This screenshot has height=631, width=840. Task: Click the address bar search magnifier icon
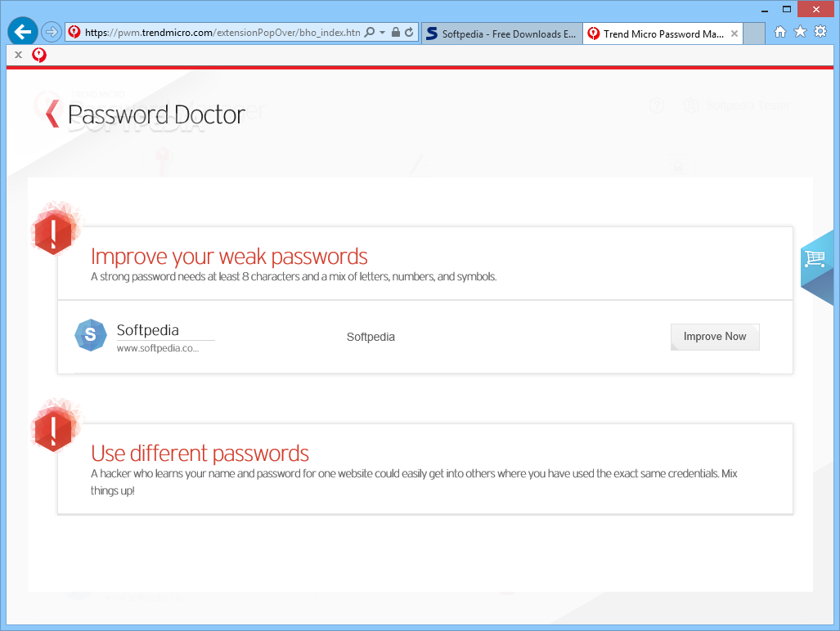[x=370, y=32]
